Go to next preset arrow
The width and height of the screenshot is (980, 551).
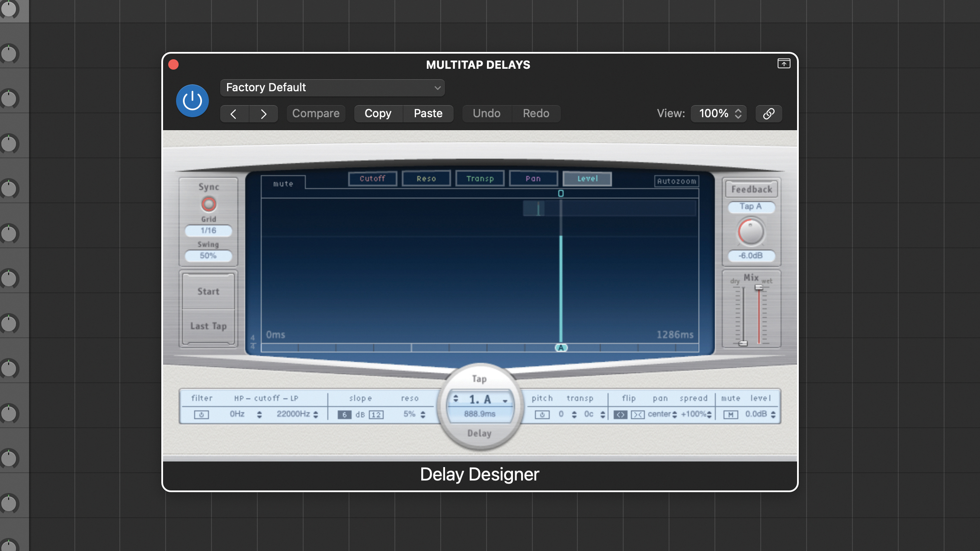click(263, 114)
